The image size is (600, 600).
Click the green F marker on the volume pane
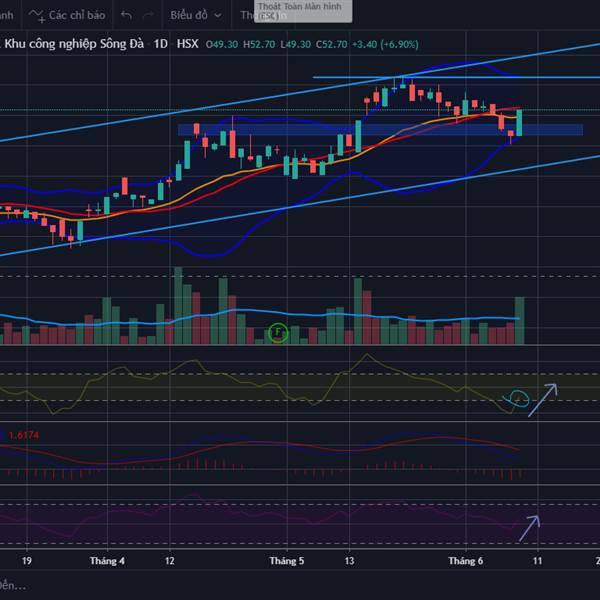(x=278, y=333)
